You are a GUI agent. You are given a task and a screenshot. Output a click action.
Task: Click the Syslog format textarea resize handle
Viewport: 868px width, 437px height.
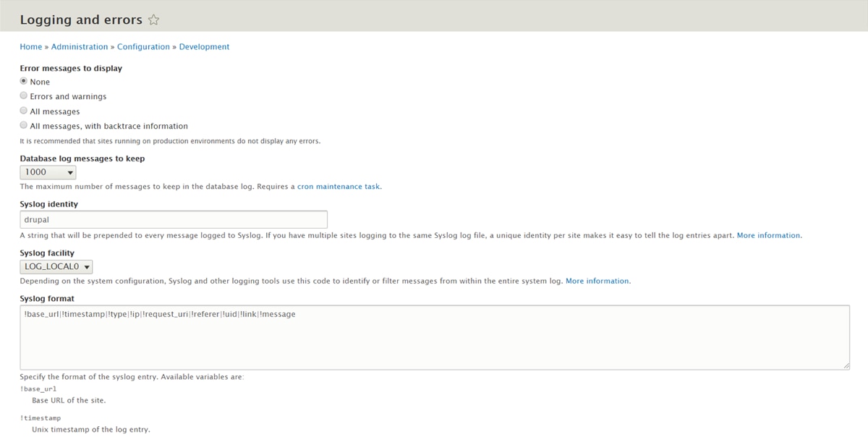click(846, 366)
